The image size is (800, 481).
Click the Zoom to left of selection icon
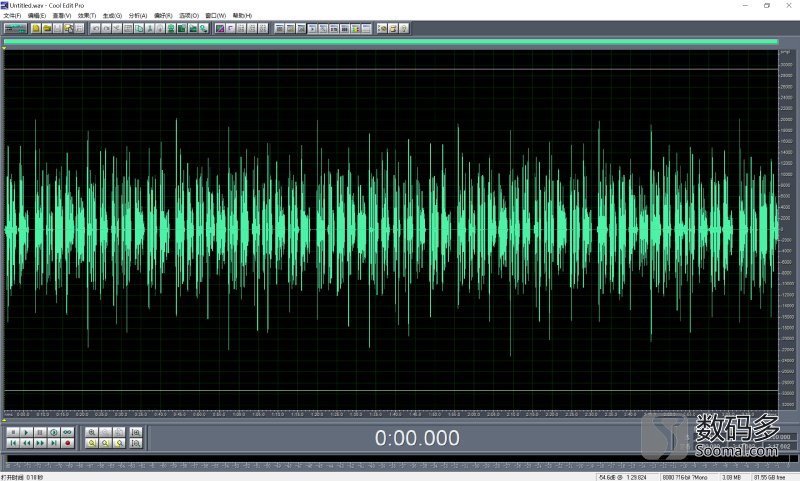click(105, 443)
